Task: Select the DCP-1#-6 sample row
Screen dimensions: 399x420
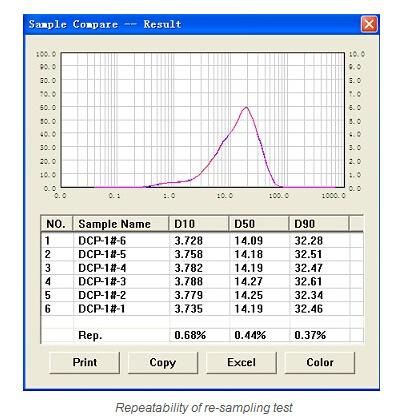Action: [202, 241]
